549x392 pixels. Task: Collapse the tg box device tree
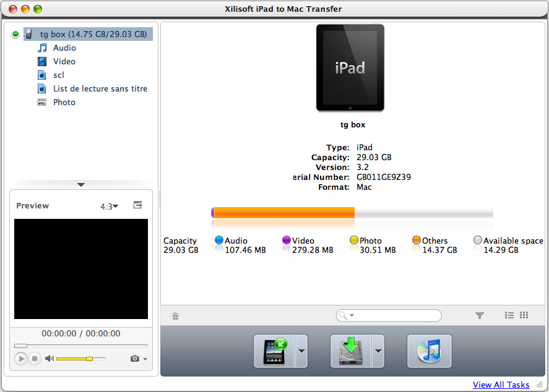pyautogui.click(x=15, y=34)
